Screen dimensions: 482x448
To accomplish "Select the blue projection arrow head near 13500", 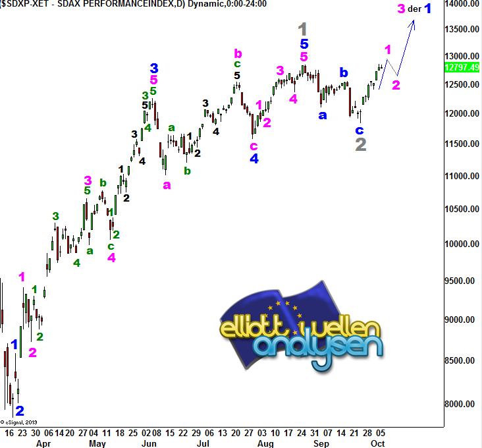I will click(413, 23).
